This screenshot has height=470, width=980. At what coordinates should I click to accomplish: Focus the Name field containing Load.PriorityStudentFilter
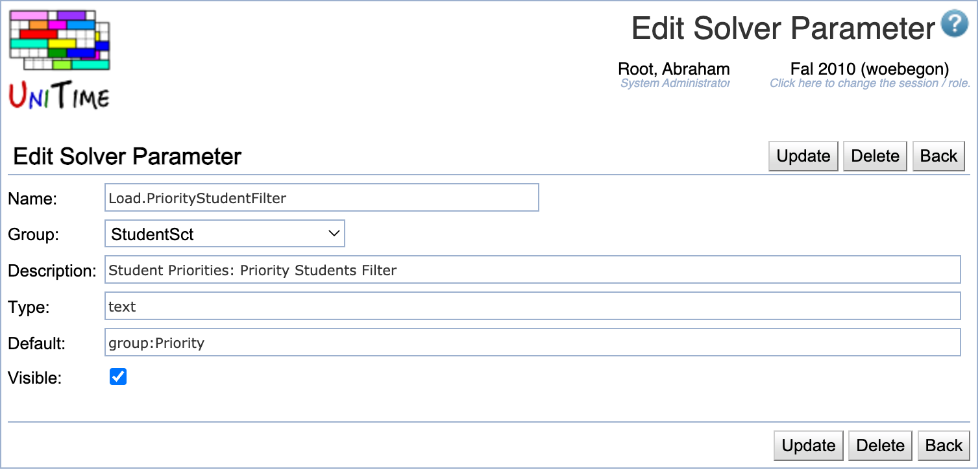tap(321, 198)
